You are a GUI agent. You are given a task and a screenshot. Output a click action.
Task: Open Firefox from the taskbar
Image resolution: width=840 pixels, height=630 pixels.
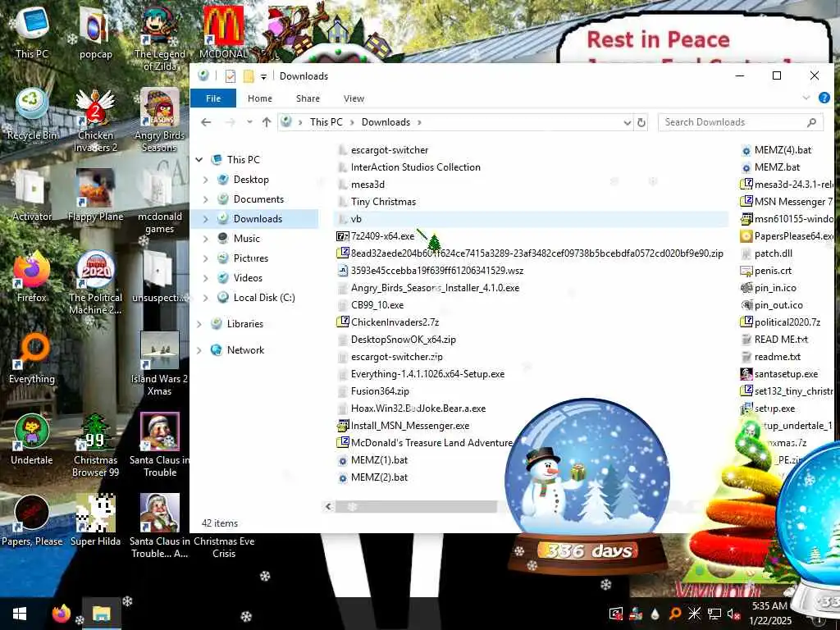pos(61,614)
